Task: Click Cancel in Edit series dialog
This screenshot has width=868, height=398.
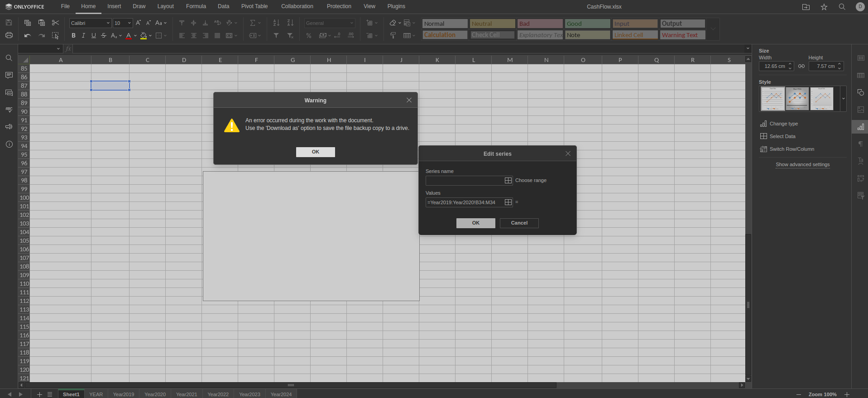Action: [519, 223]
